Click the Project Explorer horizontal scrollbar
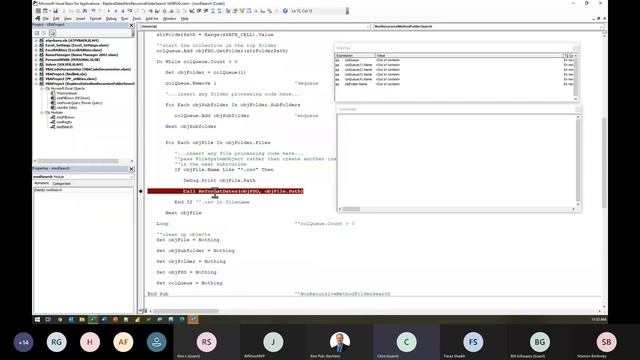Screen dimensions: 640x360 (78, 161)
